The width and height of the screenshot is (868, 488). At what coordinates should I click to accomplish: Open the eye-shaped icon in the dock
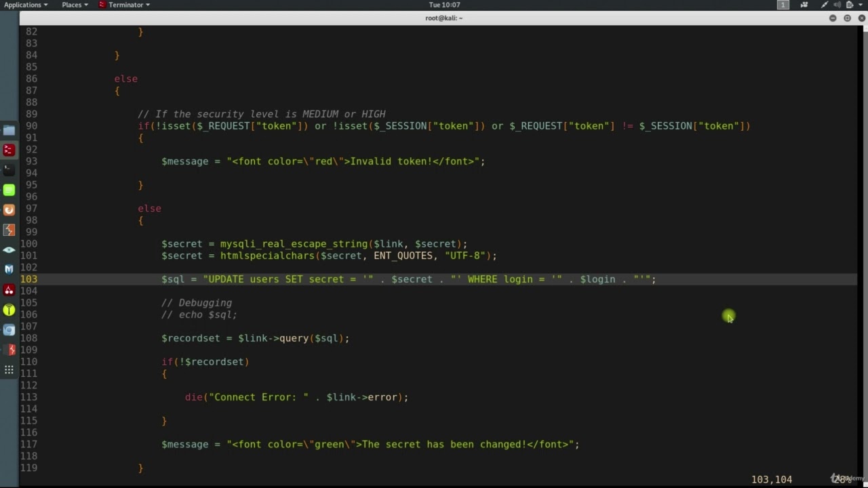[x=9, y=250]
